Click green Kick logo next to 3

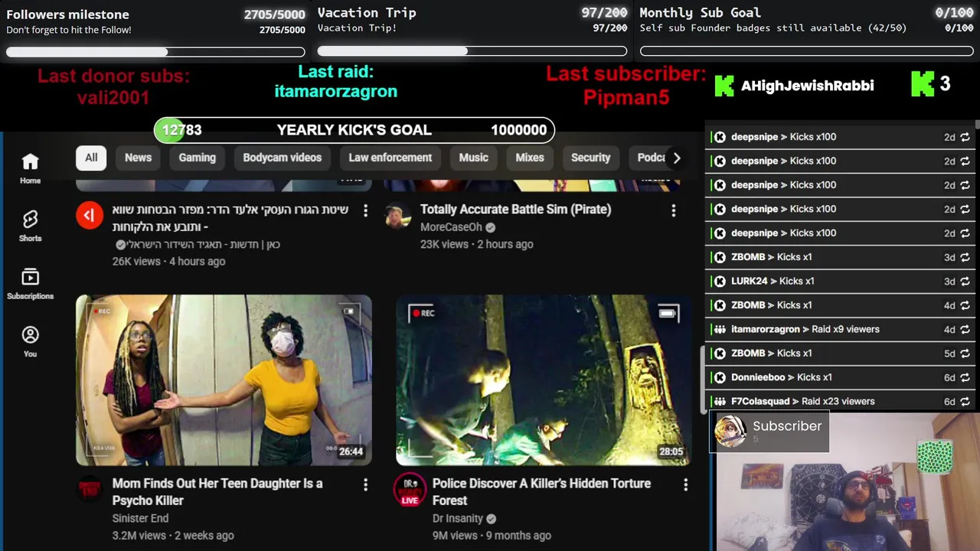[923, 84]
